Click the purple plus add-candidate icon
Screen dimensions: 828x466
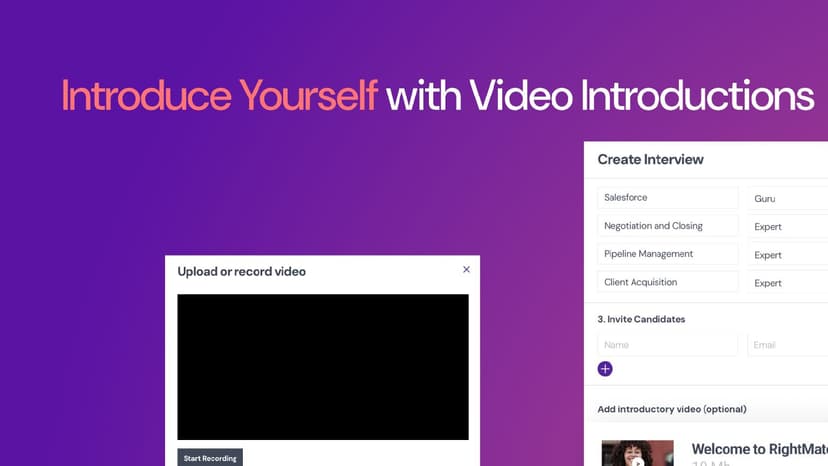pos(605,369)
